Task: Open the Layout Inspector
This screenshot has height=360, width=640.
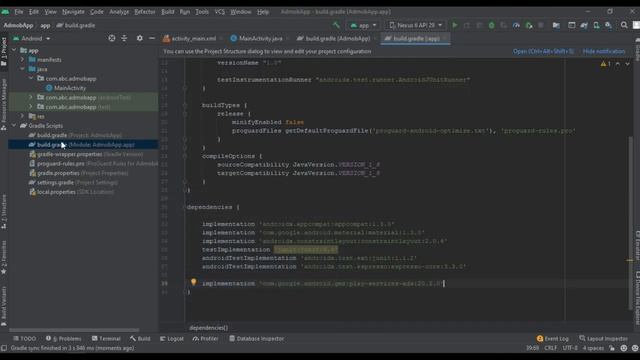Action: (x=603, y=339)
